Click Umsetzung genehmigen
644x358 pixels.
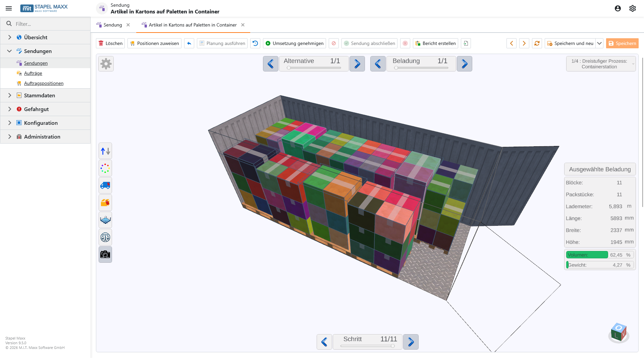click(294, 43)
